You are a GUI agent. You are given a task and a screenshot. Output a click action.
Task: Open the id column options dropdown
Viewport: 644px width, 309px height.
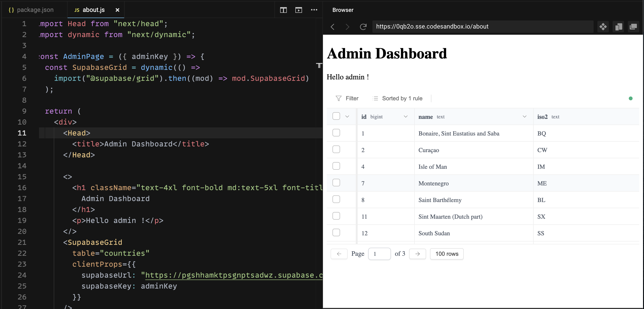(x=405, y=116)
